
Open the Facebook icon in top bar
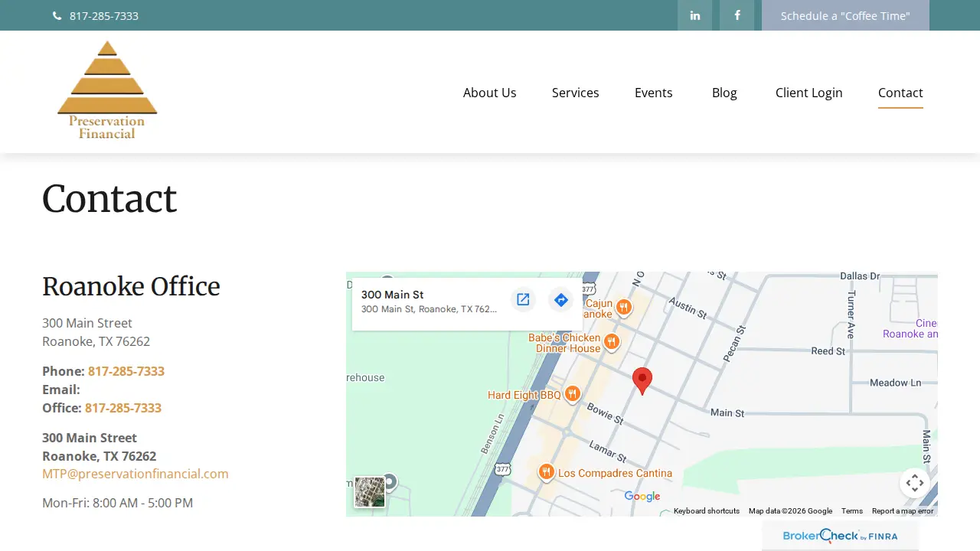click(x=737, y=15)
